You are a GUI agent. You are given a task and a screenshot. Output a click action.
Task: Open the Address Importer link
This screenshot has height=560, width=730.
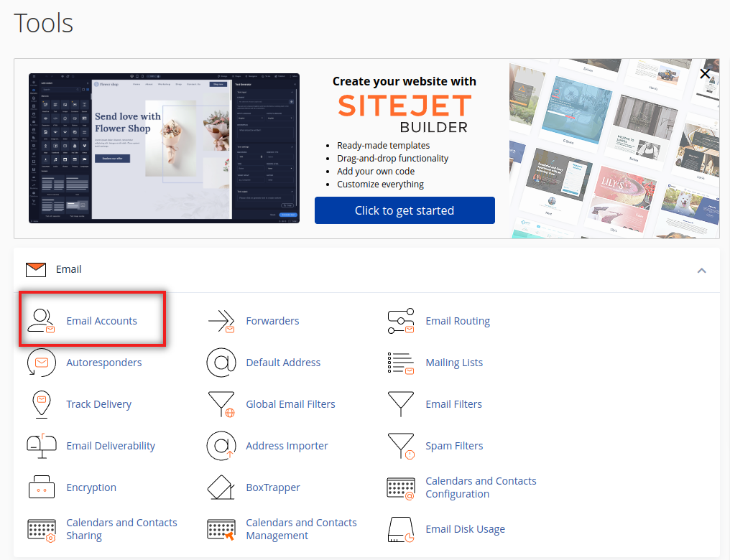pyautogui.click(x=287, y=446)
